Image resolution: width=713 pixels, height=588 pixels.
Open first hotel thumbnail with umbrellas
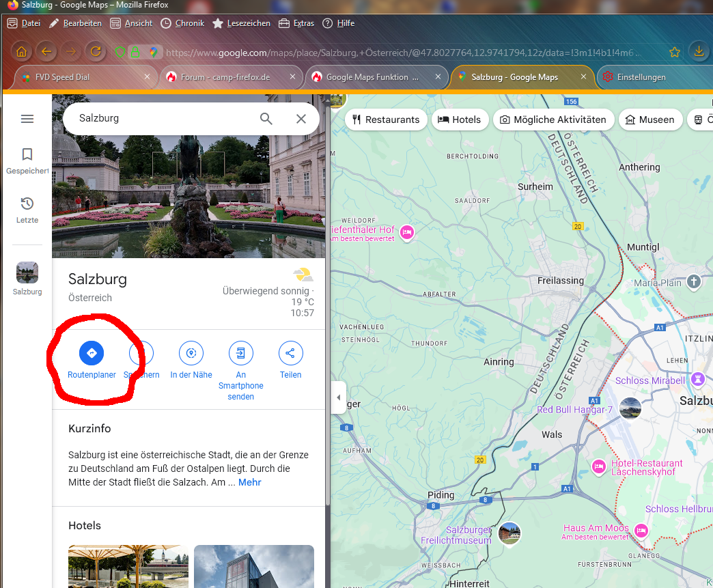coord(128,566)
